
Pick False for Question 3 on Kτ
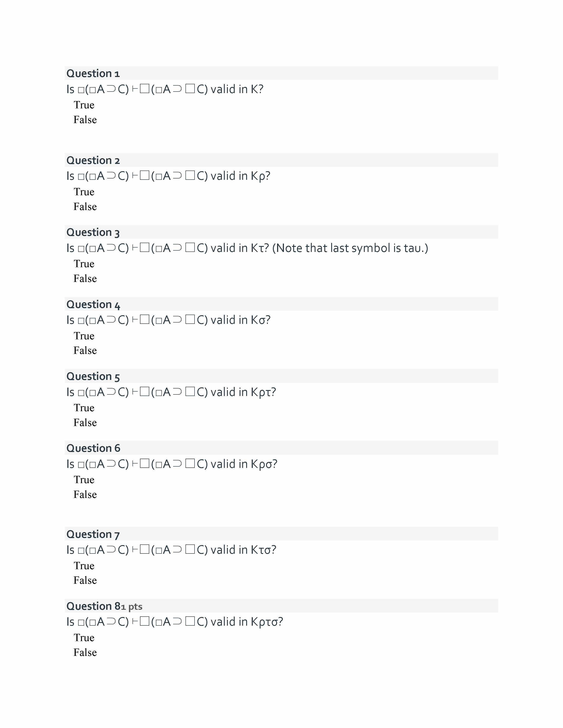pos(85,279)
